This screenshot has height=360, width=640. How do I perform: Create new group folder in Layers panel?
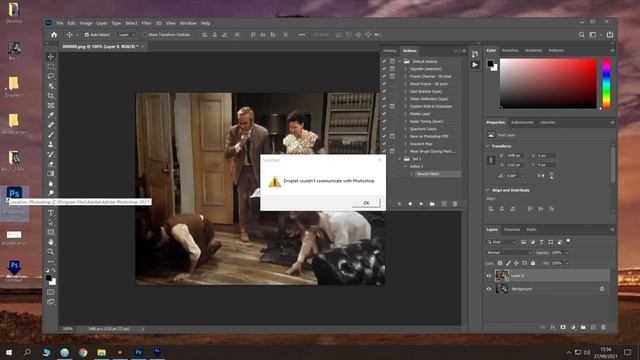[583, 327]
